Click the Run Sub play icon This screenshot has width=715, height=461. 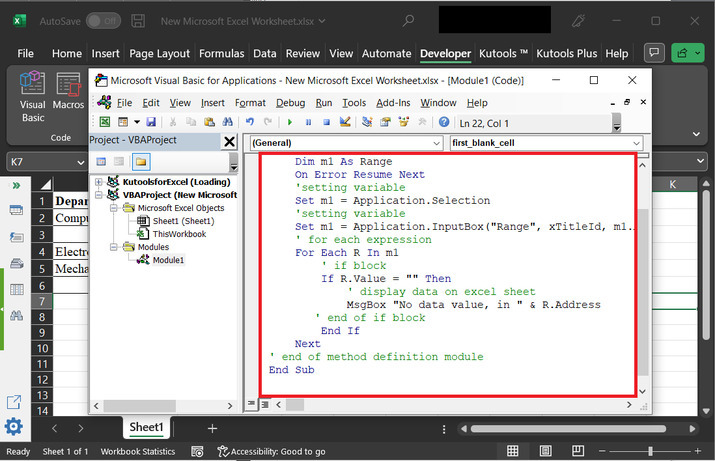(x=290, y=122)
